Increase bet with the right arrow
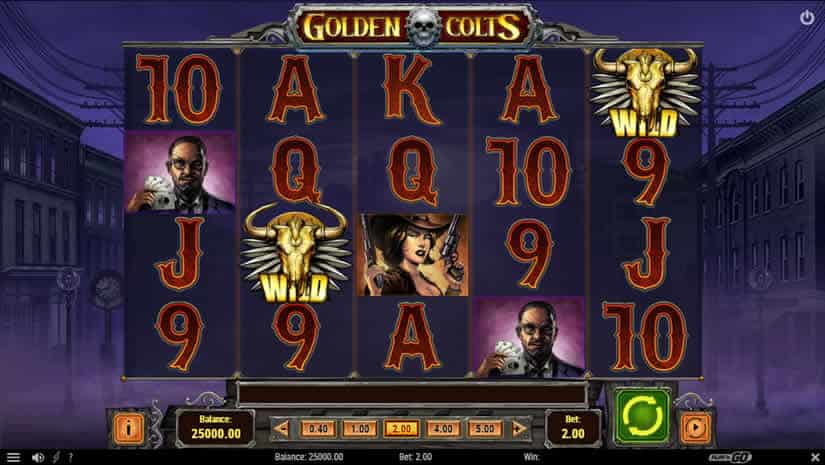Screen dimensions: 825x465 pyautogui.click(x=518, y=428)
